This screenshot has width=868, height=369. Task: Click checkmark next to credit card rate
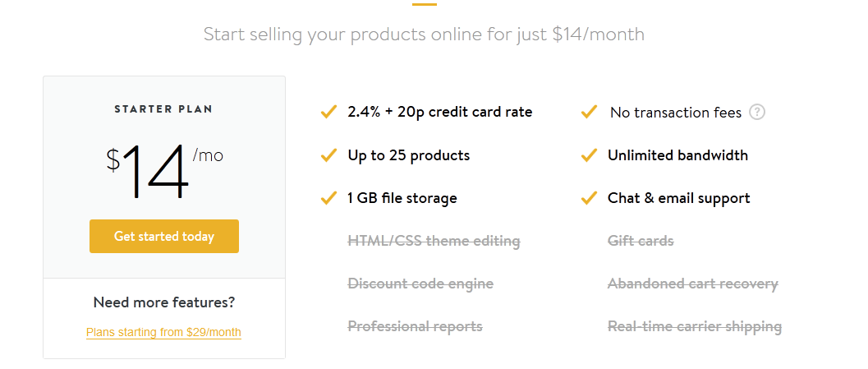328,113
